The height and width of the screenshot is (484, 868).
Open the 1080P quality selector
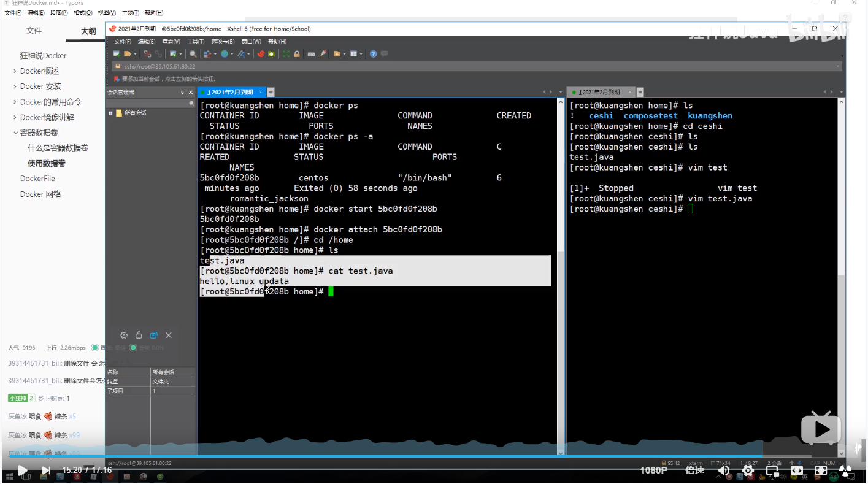point(653,471)
